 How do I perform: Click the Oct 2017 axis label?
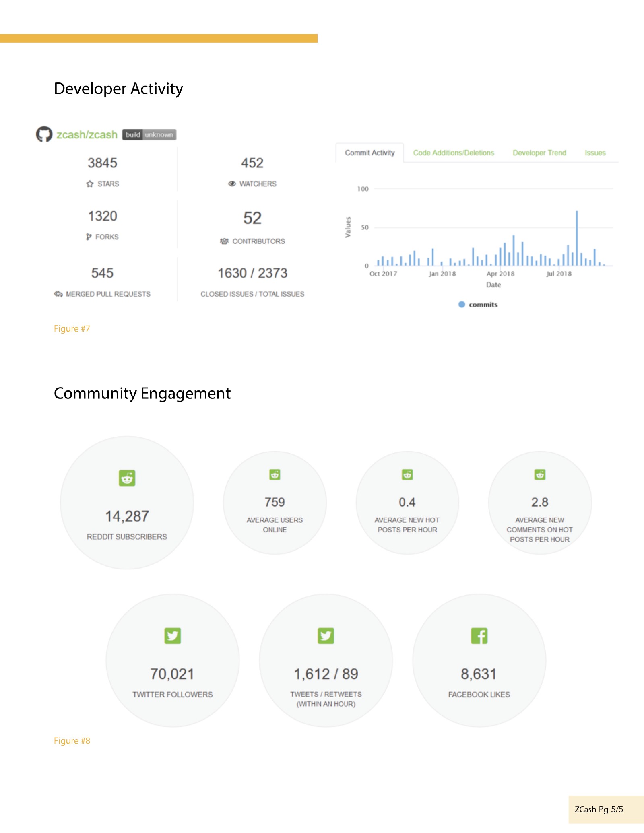point(383,274)
